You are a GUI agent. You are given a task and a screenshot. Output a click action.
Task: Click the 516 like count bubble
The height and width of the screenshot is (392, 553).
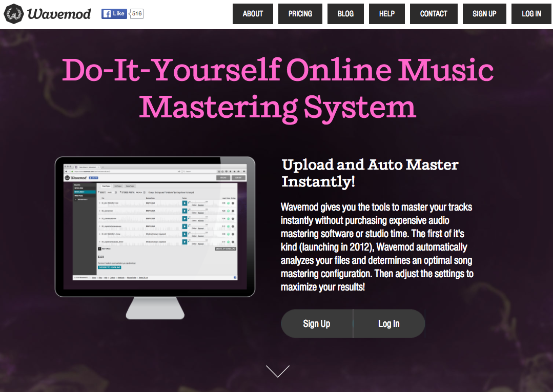137,14
